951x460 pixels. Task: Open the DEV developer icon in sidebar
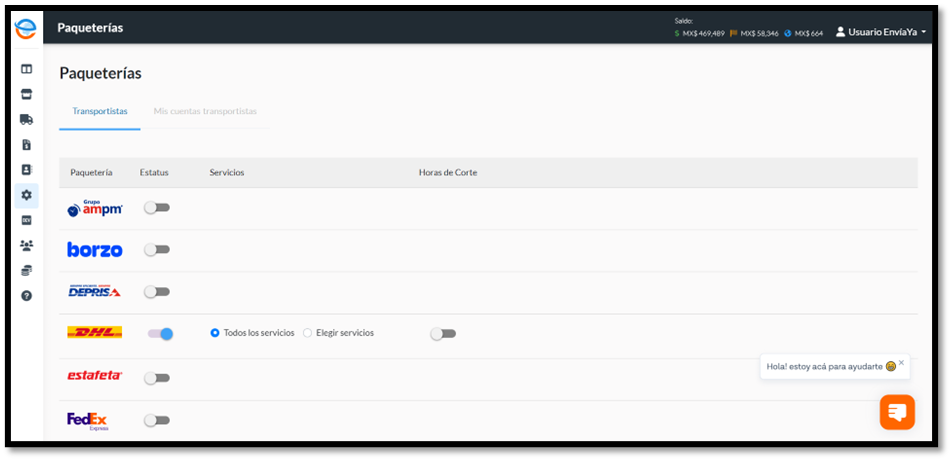tap(27, 221)
